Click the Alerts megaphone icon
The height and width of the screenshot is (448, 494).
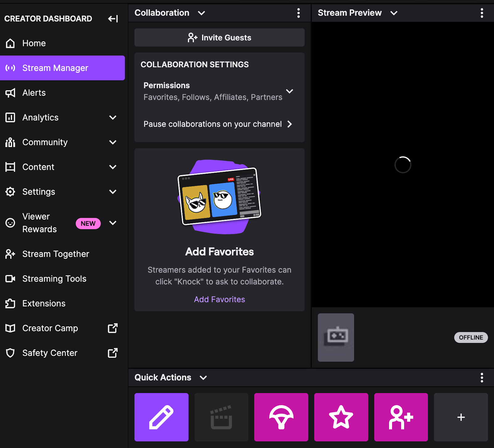10,93
